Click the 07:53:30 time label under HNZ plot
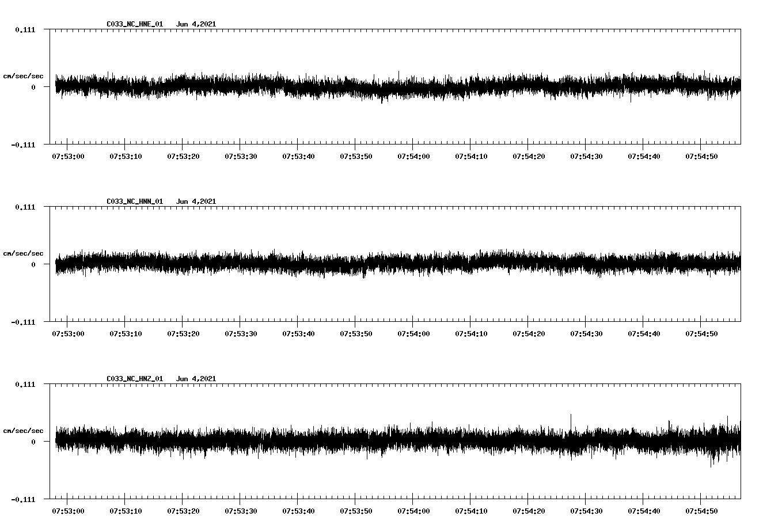 pyautogui.click(x=241, y=511)
